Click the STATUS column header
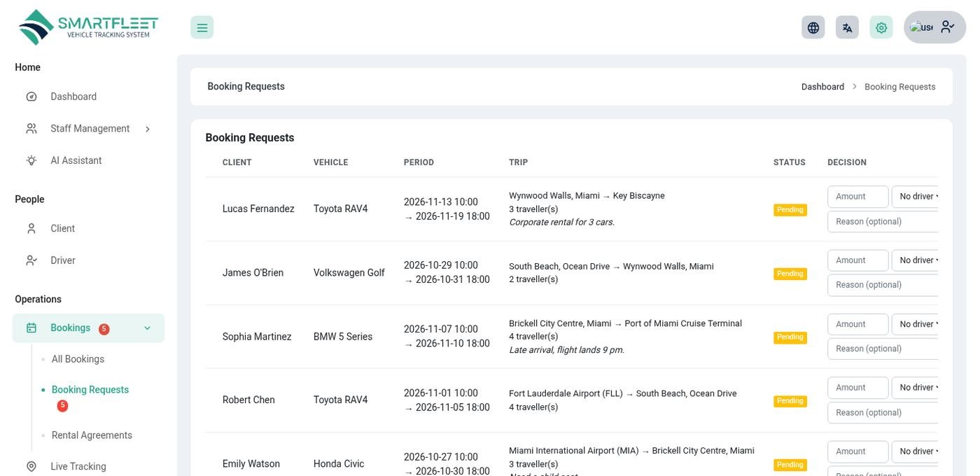The height and width of the screenshot is (476, 980). point(790,162)
